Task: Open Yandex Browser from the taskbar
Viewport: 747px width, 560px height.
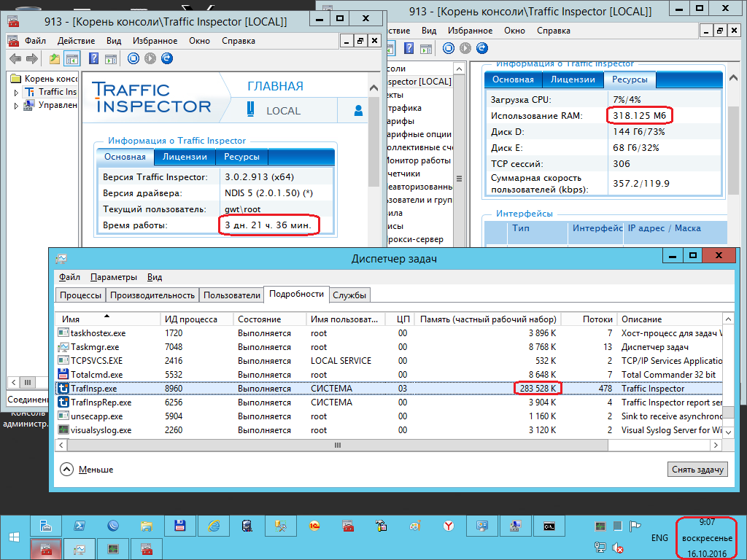Action: click(449, 526)
